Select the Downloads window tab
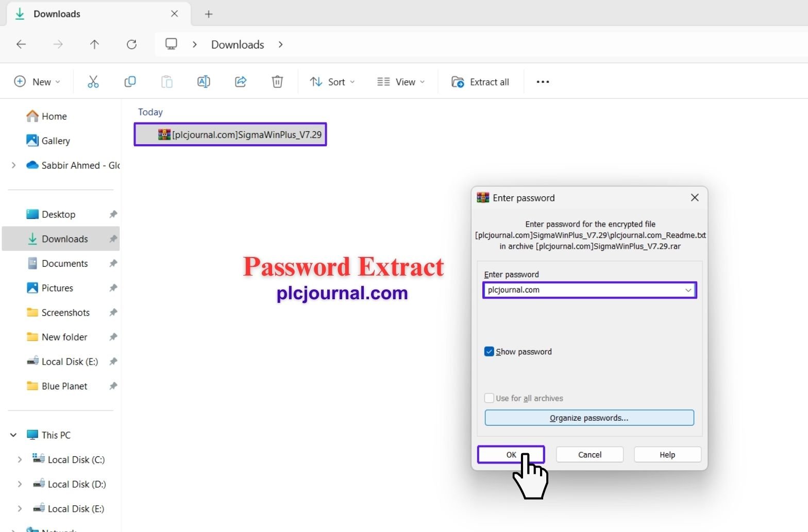This screenshot has width=808, height=532. [x=98, y=14]
